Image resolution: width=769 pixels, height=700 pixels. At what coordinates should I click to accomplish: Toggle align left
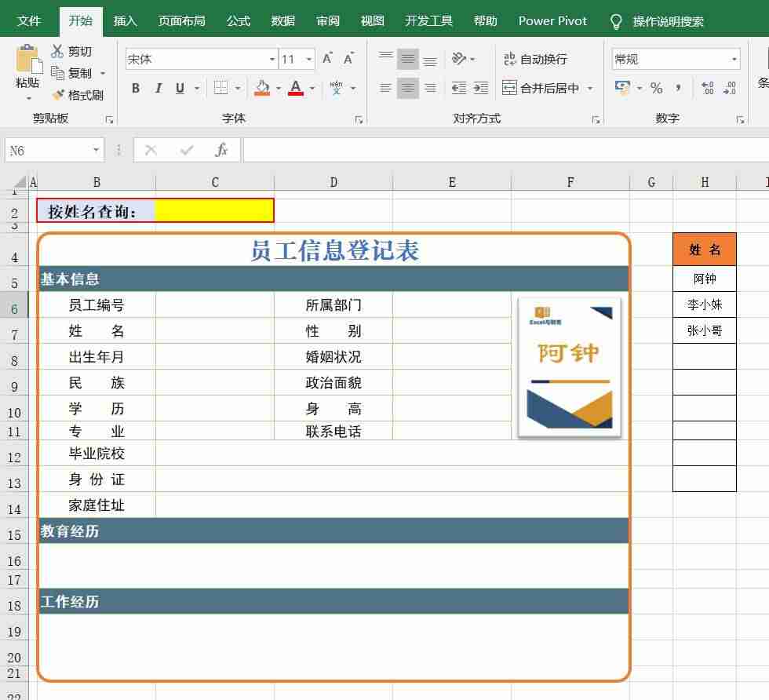coord(386,89)
